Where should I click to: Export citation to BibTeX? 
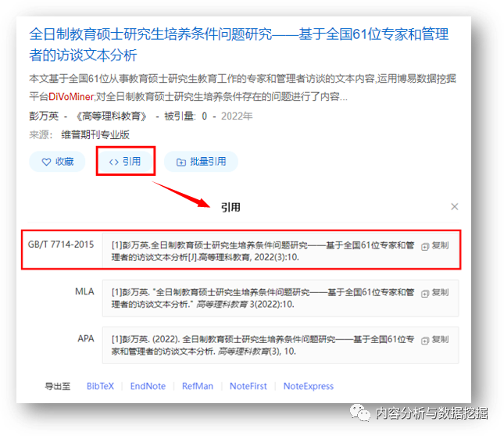click(x=100, y=386)
